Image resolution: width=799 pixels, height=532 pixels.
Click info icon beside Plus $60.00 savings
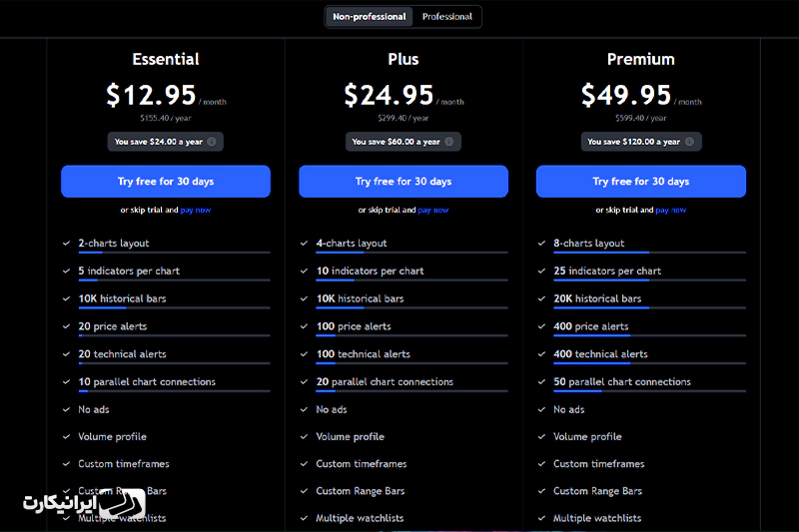coord(448,142)
